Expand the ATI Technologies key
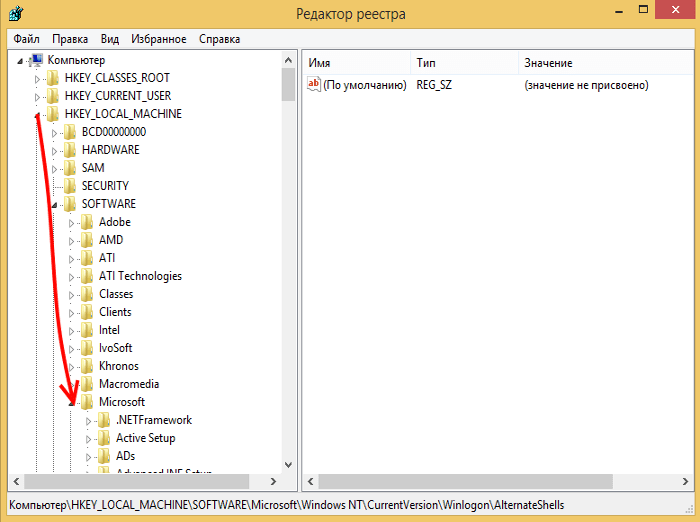The height and width of the screenshot is (522, 700). (72, 276)
